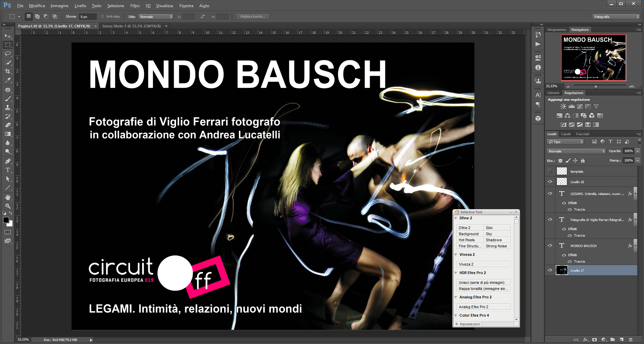Select the Gradient tool
The height and width of the screenshot is (344, 644).
8,134
